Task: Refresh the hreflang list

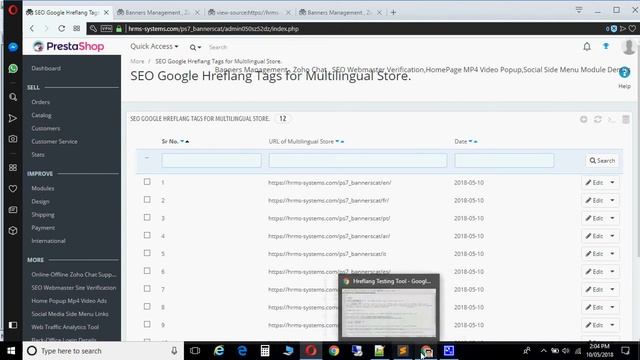Action: click(x=598, y=119)
